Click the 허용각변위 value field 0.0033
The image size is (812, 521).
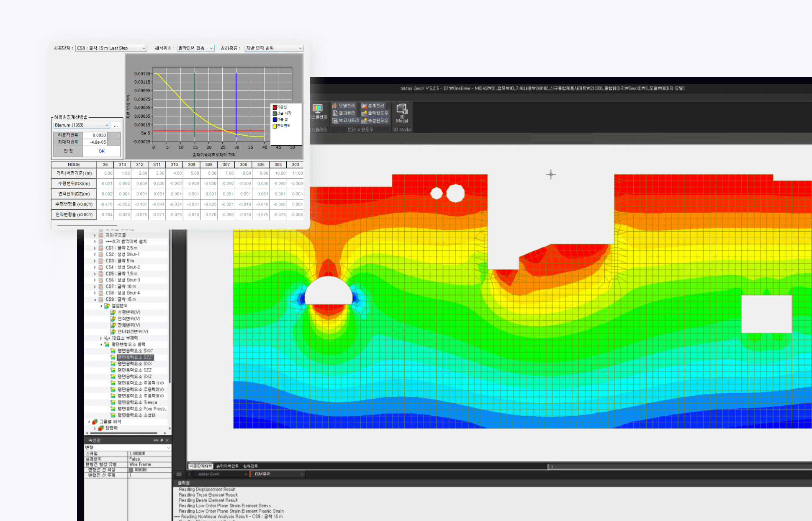[x=95, y=135]
